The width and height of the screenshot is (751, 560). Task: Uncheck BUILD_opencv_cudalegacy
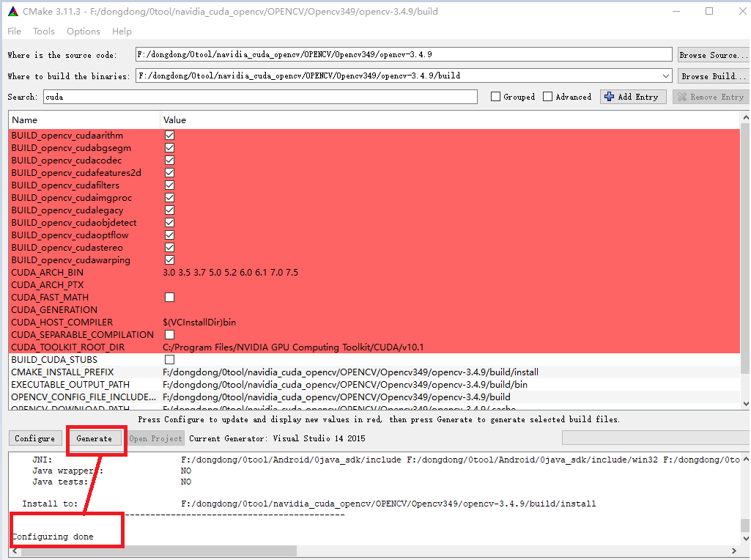click(169, 210)
